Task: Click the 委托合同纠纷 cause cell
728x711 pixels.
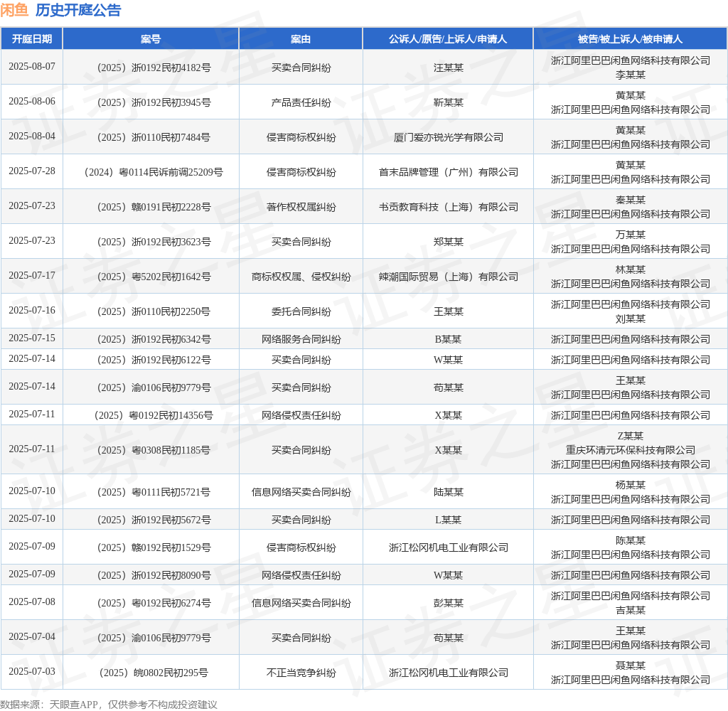Action: (301, 311)
